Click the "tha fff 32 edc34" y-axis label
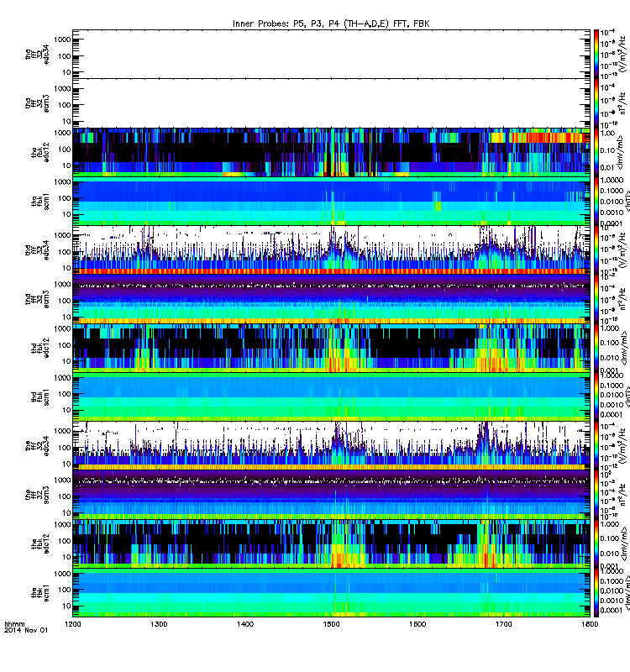Viewport: 630px width, 672px height. [x=37, y=55]
